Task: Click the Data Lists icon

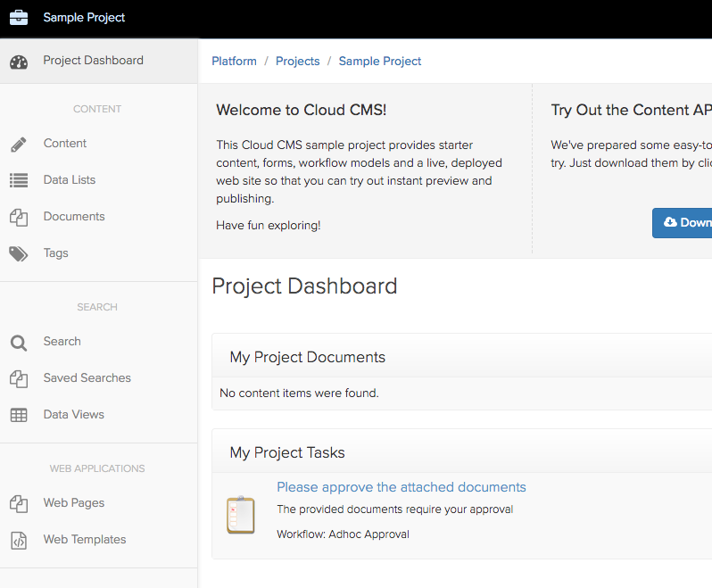Action: 19,180
